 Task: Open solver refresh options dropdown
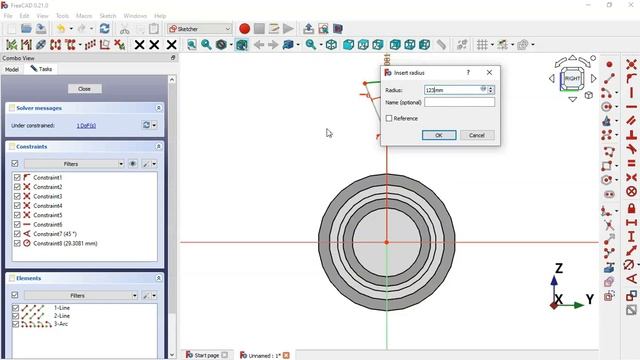click(x=154, y=125)
